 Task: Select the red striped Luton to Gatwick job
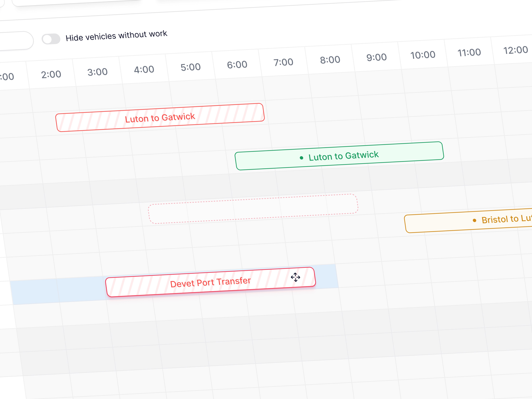pos(160,118)
